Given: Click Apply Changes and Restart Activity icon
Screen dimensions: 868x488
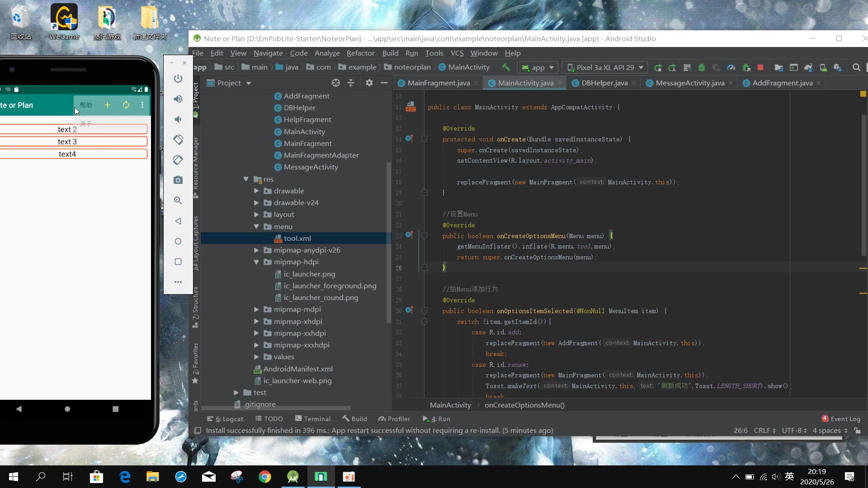Looking at the screenshot, I should click(672, 67).
